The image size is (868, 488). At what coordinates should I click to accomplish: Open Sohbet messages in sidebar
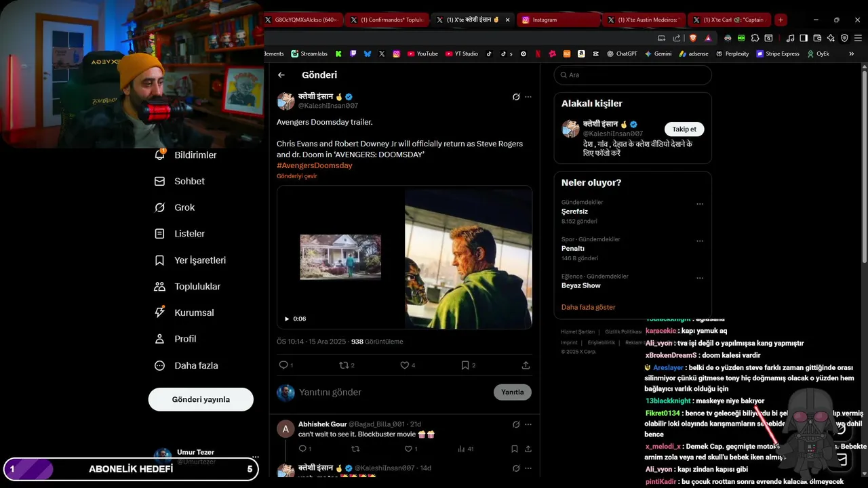pos(180,182)
